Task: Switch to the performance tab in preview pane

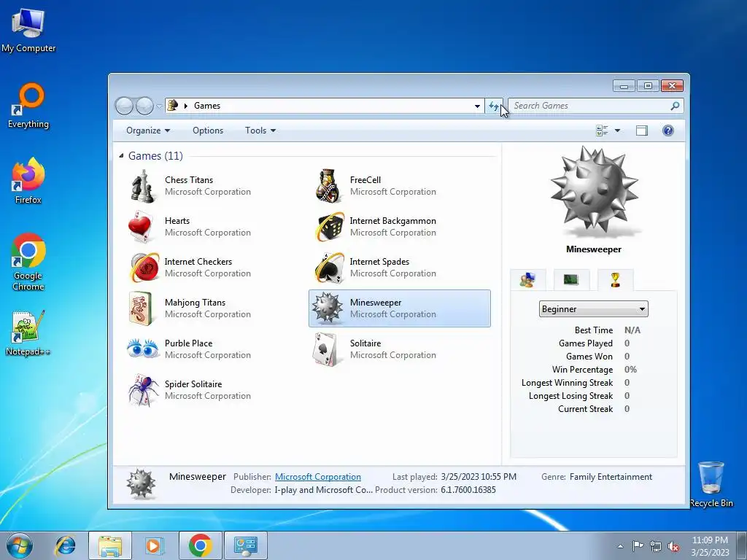Action: [571, 280]
